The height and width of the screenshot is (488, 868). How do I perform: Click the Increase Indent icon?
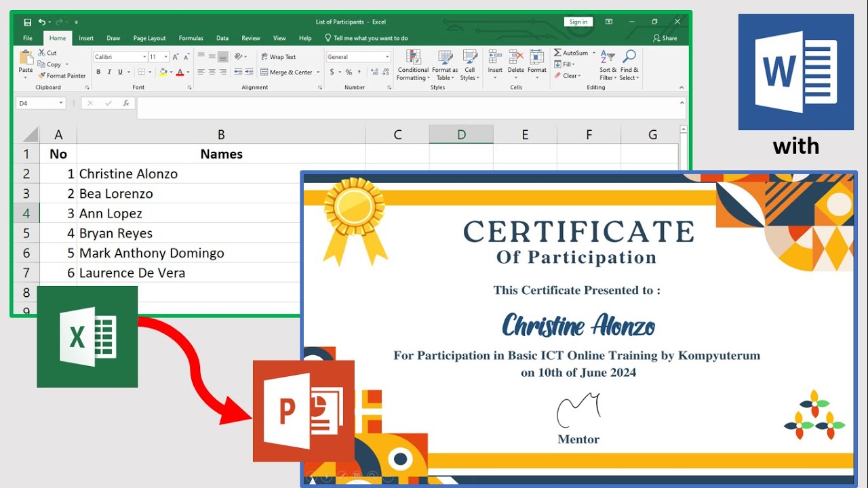(x=249, y=72)
